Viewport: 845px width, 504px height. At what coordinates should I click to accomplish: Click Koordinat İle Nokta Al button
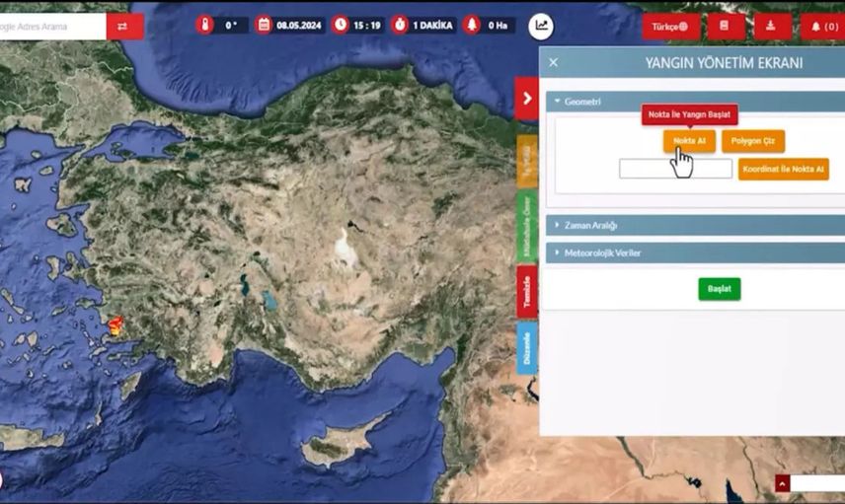pos(783,169)
